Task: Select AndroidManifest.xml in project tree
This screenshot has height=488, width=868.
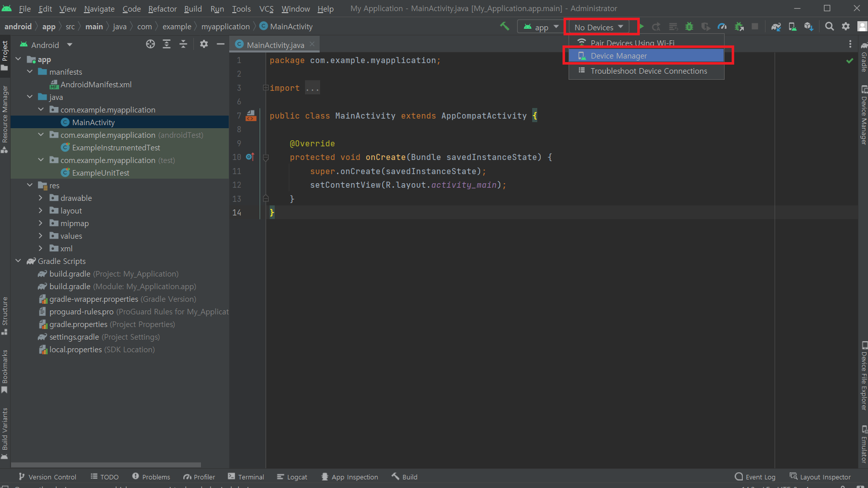Action: [96, 84]
